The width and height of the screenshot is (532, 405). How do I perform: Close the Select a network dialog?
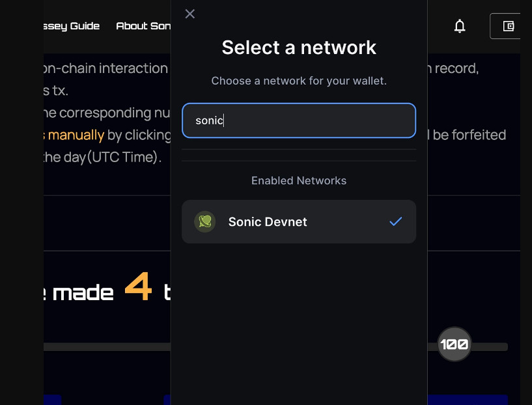tap(189, 14)
